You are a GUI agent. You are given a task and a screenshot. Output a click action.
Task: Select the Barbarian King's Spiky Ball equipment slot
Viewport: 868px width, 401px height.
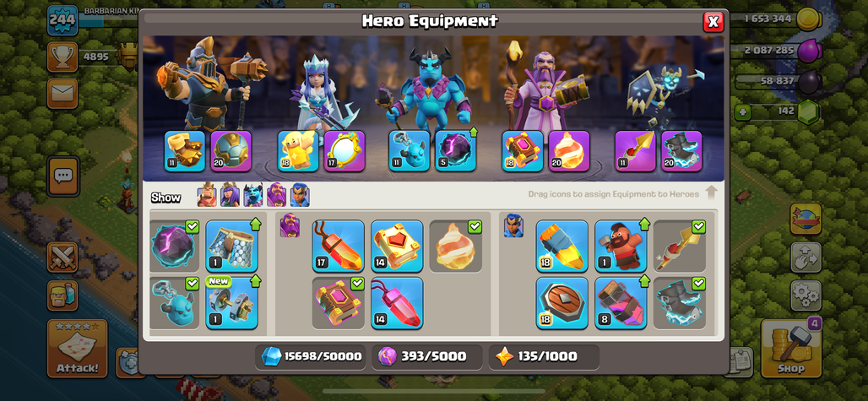[x=231, y=152]
